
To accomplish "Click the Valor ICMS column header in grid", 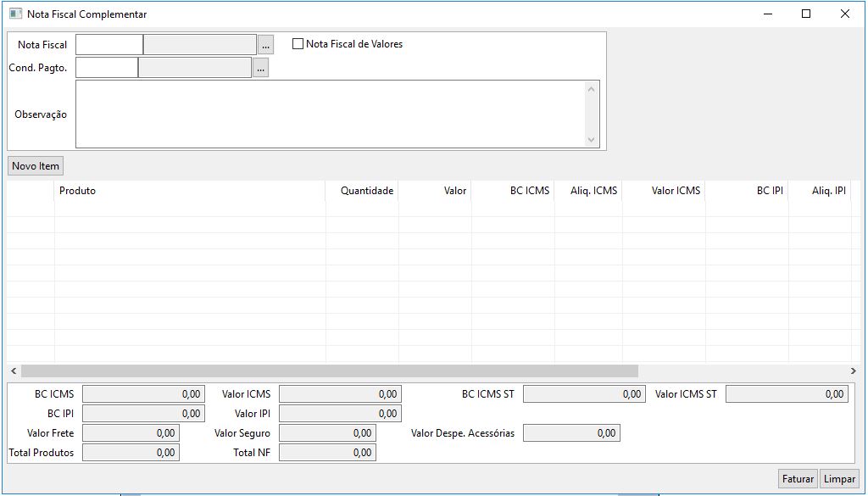I will [x=664, y=191].
